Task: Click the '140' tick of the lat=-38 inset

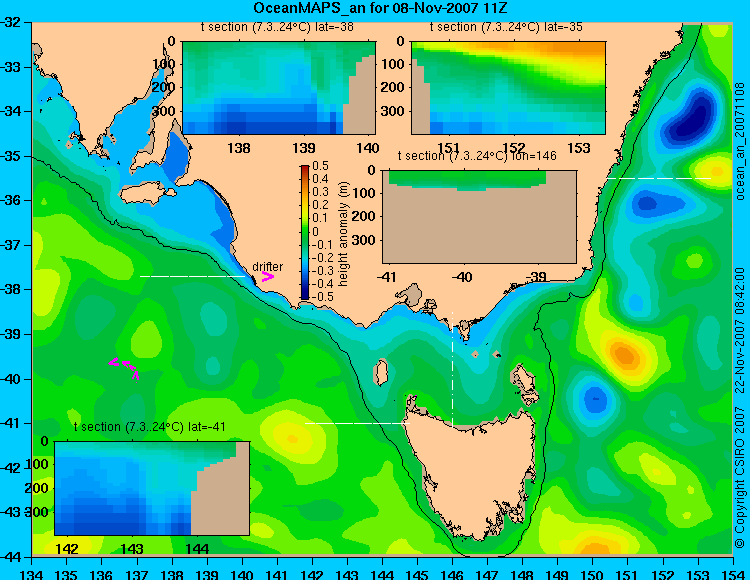Action: coord(367,148)
